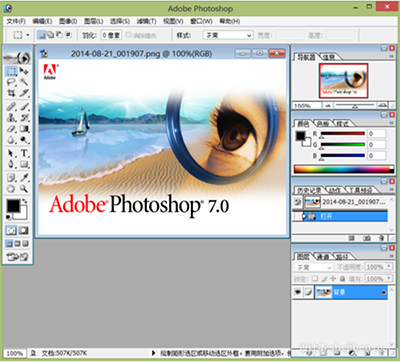This screenshot has width=400, height=362.
Task: Toggle lock transparent pixels checkbox
Action: (x=315, y=278)
